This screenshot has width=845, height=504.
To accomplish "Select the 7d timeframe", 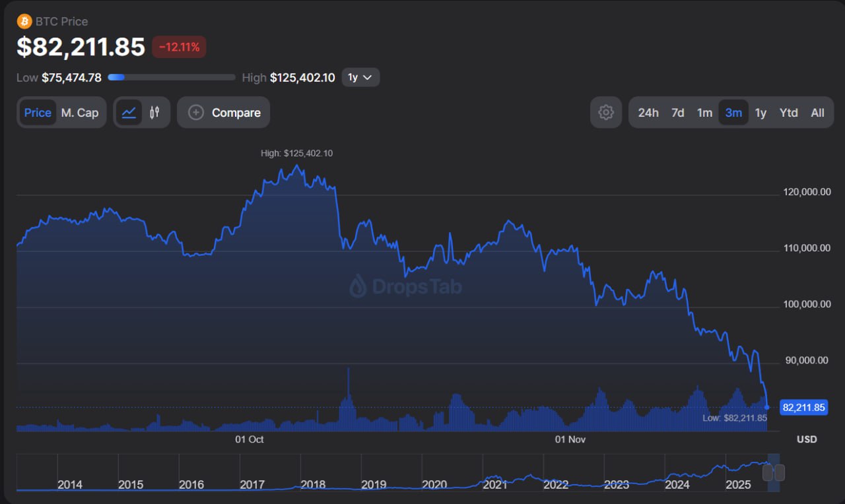I will point(677,113).
